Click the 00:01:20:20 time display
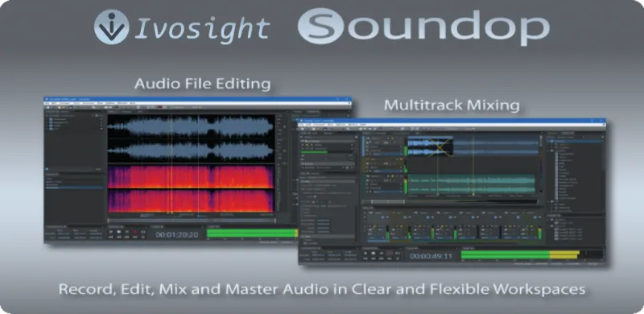Viewport: 644px width, 314px height. tap(177, 234)
